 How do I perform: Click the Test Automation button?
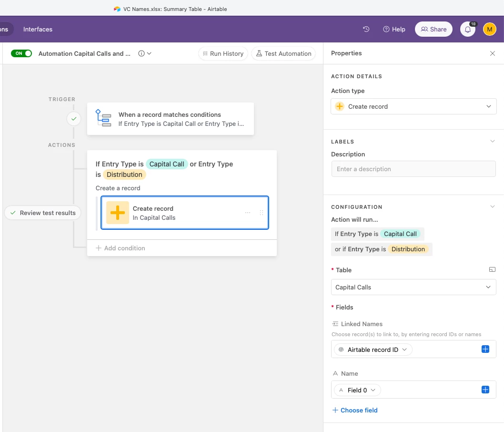pos(283,53)
